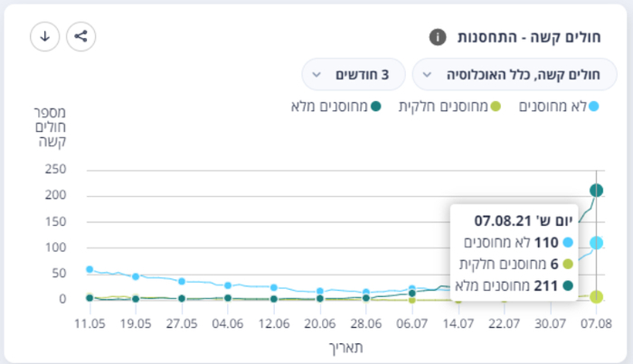Image resolution: width=633 pixels, height=364 pixels.
Task: Open the info icon beside the chart title
Action: tap(437, 37)
